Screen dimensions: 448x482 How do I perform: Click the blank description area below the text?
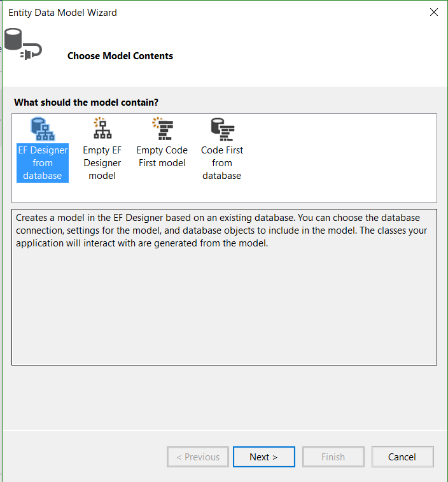coord(224,308)
